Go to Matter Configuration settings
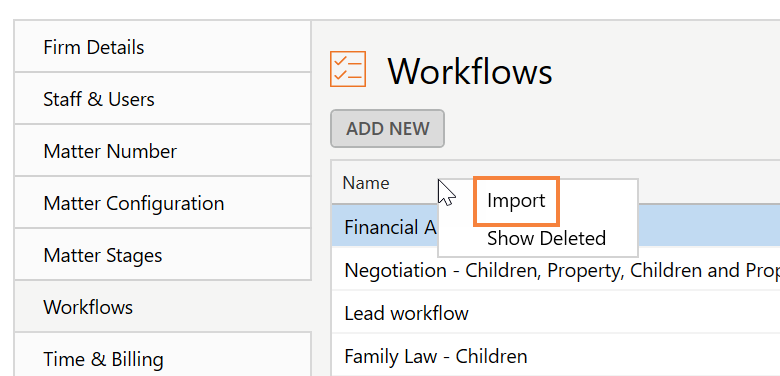Image resolution: width=780 pixels, height=376 pixels. [x=163, y=202]
